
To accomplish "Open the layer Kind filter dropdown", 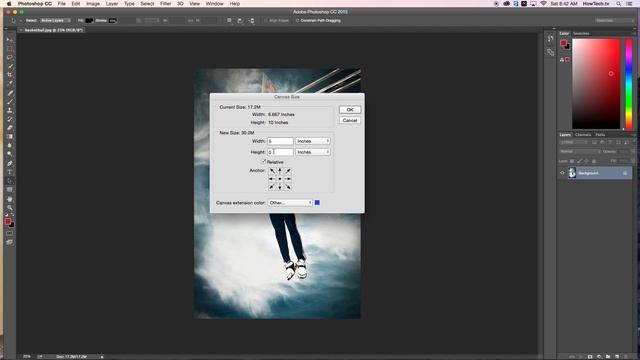I will pos(573,142).
